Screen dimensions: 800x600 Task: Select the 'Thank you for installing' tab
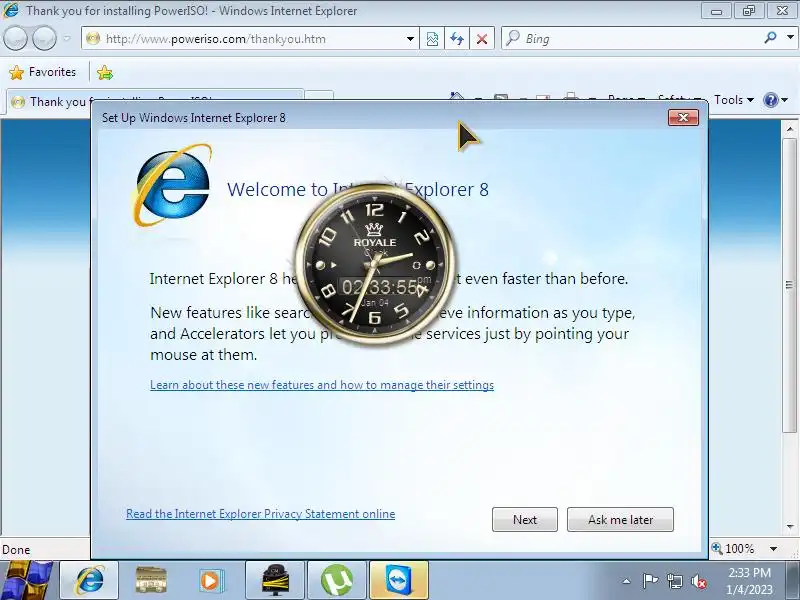pyautogui.click(x=155, y=101)
